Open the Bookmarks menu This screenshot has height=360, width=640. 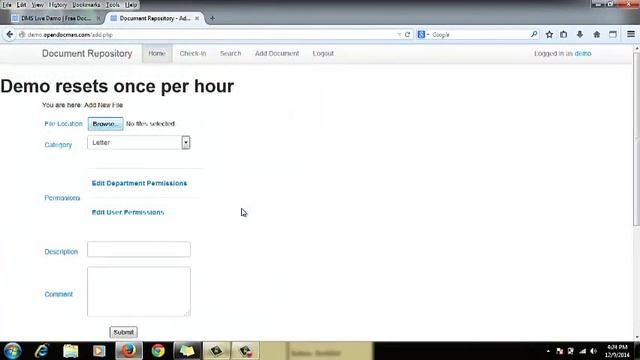86,5
